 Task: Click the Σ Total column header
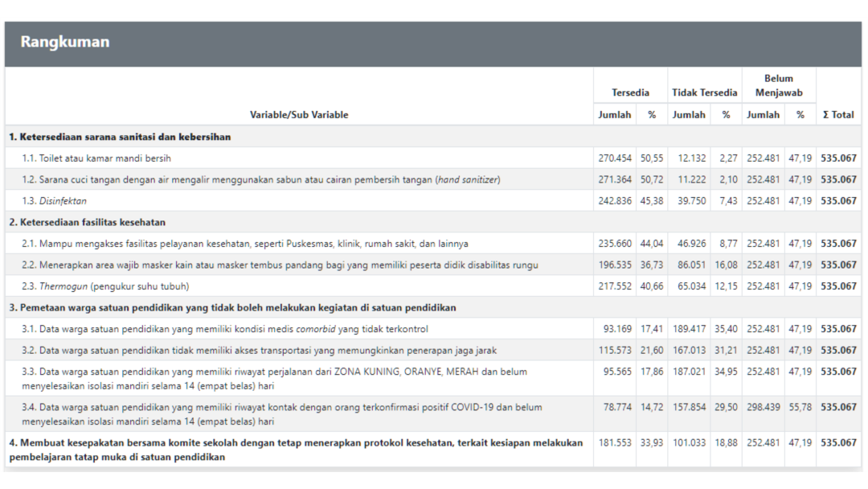838,115
